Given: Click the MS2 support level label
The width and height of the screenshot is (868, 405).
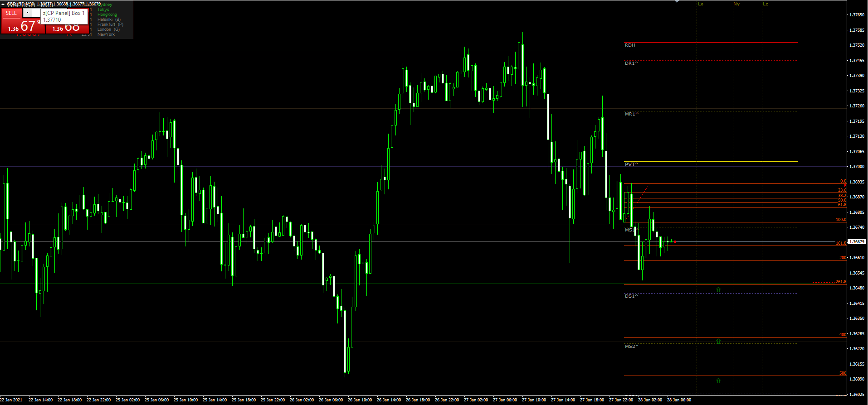Looking at the screenshot, I should 631,347.
